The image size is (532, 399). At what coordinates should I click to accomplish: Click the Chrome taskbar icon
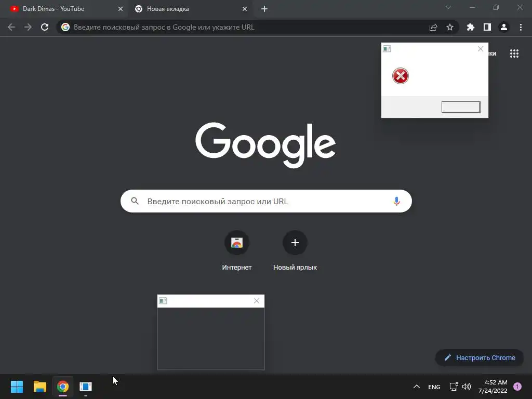click(63, 387)
